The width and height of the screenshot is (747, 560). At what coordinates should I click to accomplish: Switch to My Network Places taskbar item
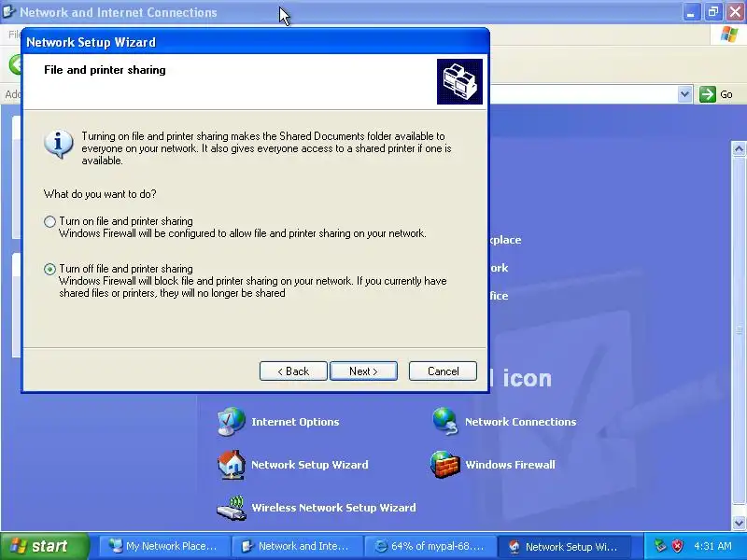164,546
